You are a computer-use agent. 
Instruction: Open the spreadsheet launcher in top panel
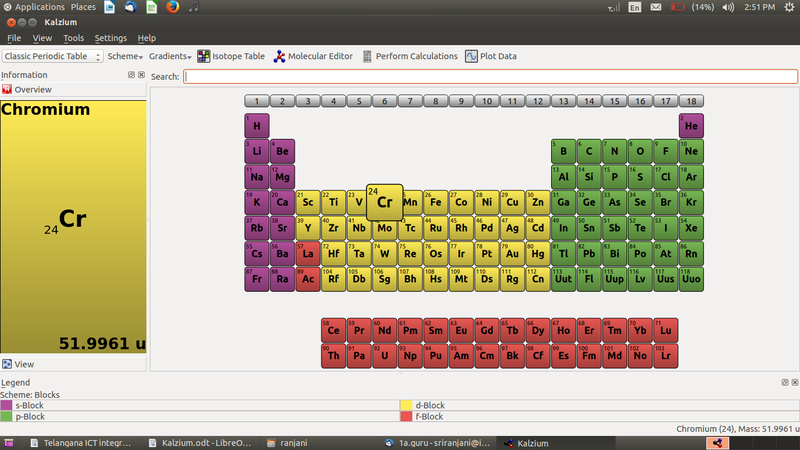coord(152,7)
